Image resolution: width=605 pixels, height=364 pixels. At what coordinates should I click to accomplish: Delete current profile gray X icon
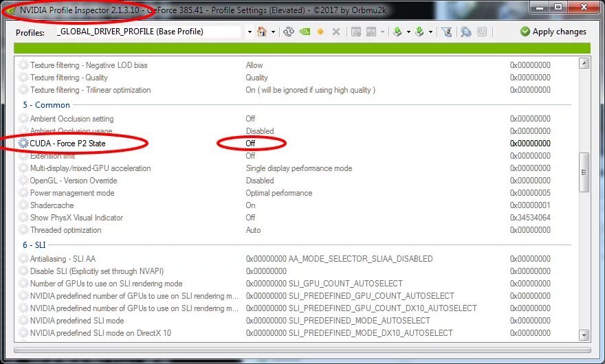[336, 32]
